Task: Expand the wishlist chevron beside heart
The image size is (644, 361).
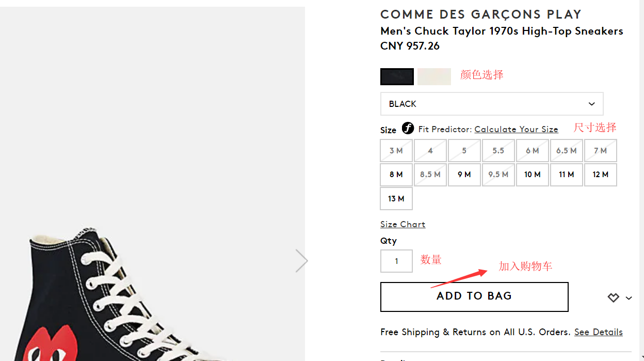Action: coord(629,298)
